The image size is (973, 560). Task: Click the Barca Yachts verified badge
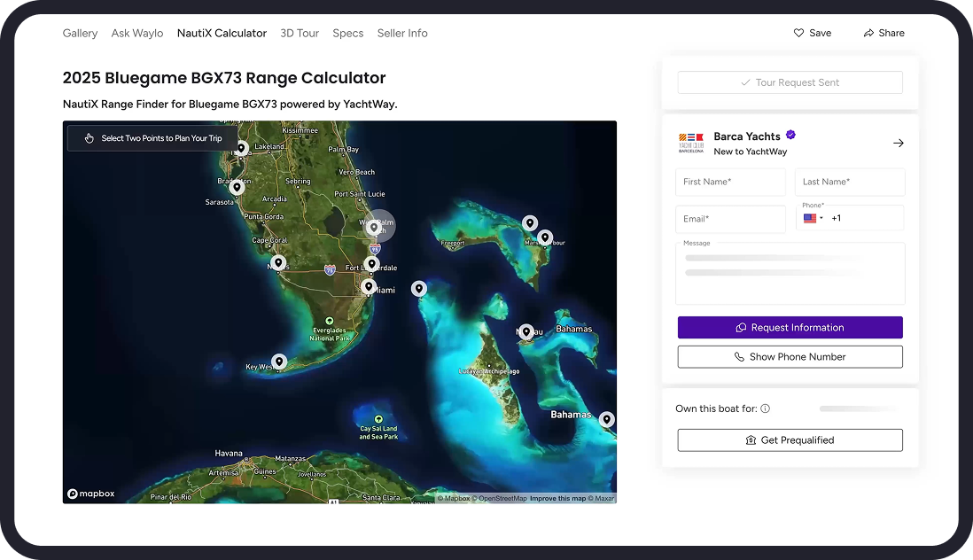(790, 135)
